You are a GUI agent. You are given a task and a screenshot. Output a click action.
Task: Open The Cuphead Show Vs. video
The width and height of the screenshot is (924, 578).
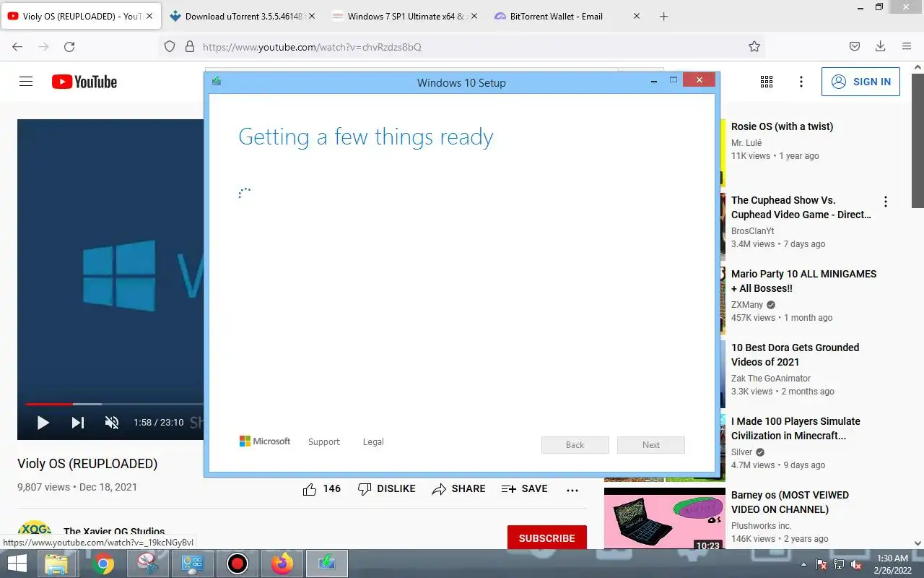click(801, 207)
